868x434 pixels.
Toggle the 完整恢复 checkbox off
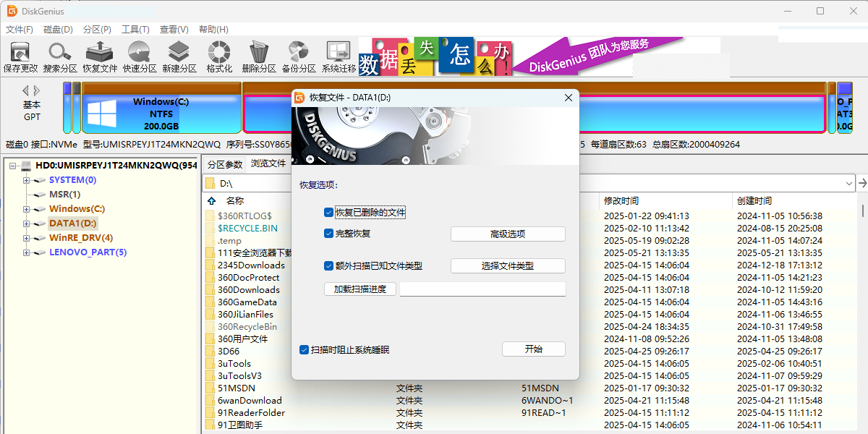pyautogui.click(x=328, y=233)
